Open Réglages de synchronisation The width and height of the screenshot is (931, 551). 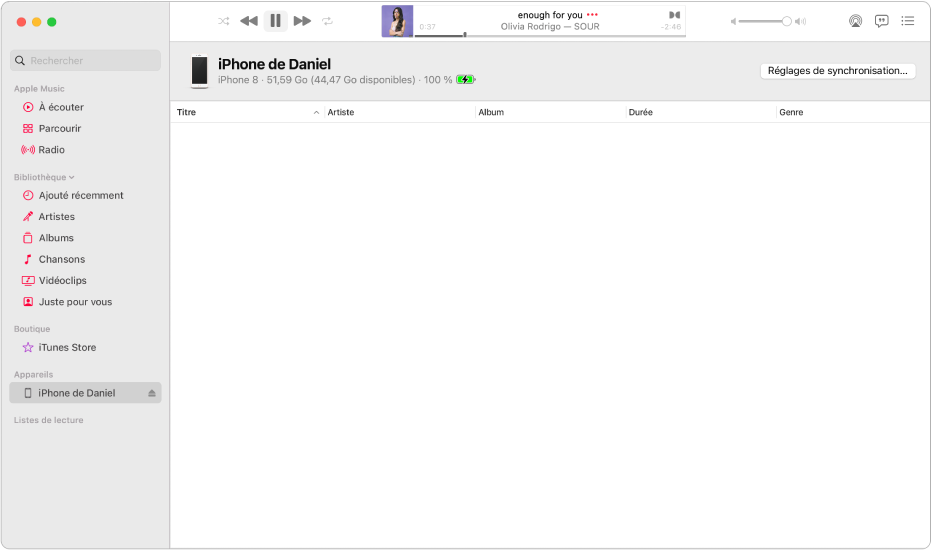[837, 71]
